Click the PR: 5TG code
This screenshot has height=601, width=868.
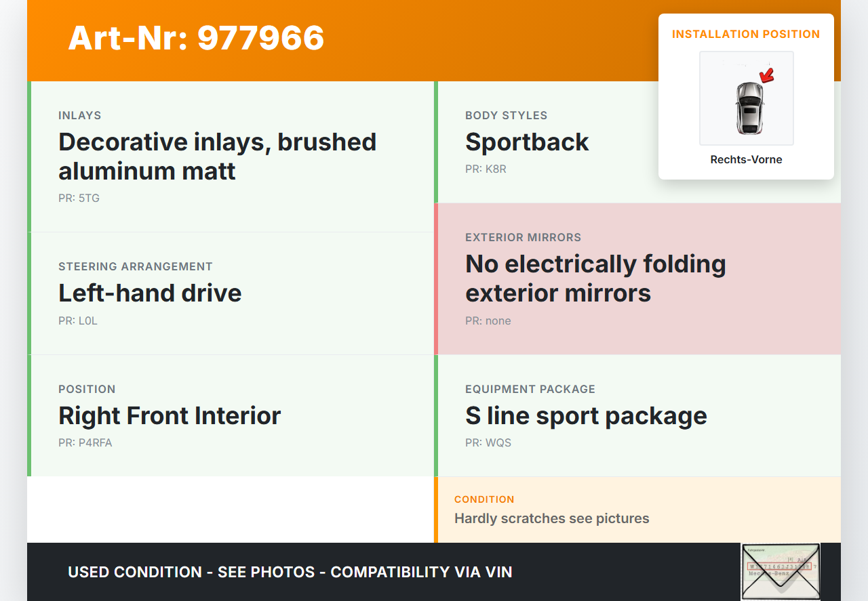79,199
